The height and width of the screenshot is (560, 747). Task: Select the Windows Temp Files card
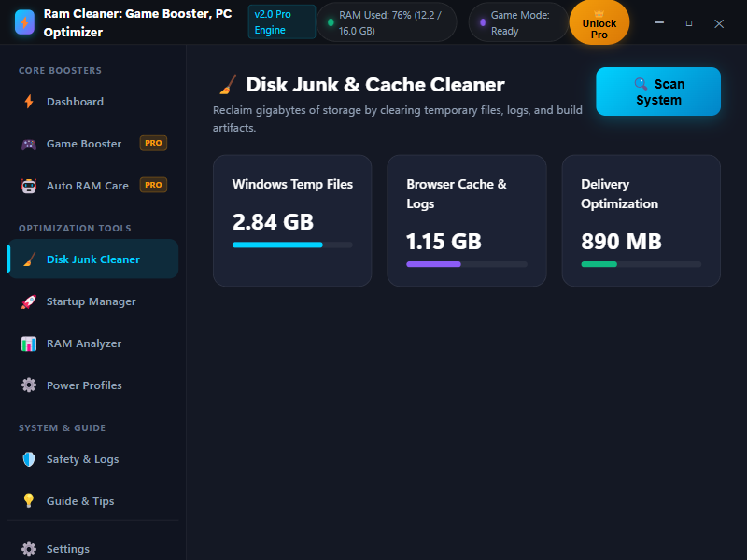click(x=292, y=220)
